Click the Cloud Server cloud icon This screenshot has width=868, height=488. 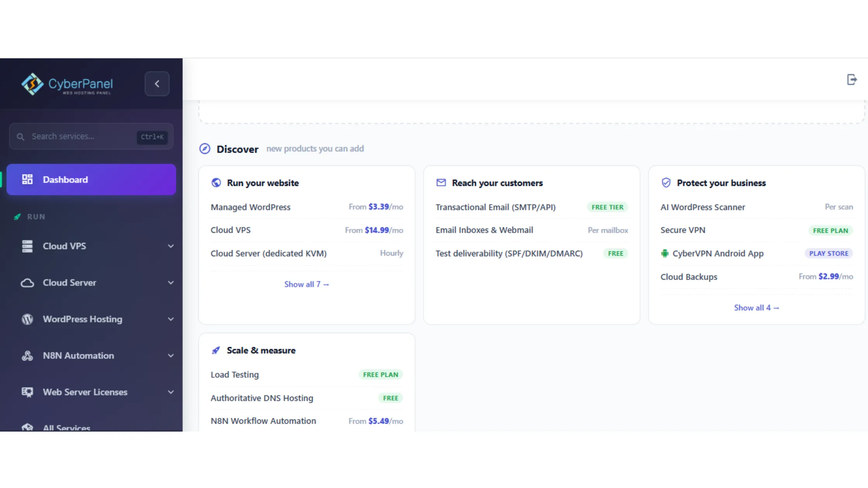pos(27,283)
